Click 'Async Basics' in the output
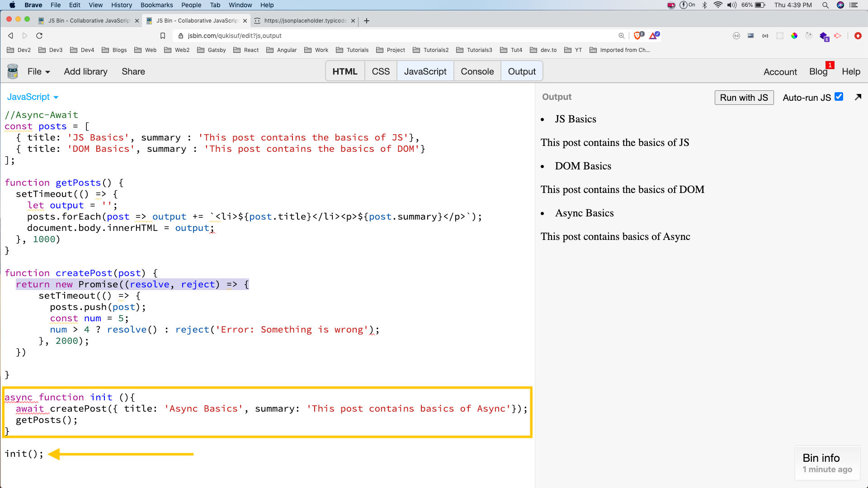Screen dimensions: 868x488 pos(584,213)
